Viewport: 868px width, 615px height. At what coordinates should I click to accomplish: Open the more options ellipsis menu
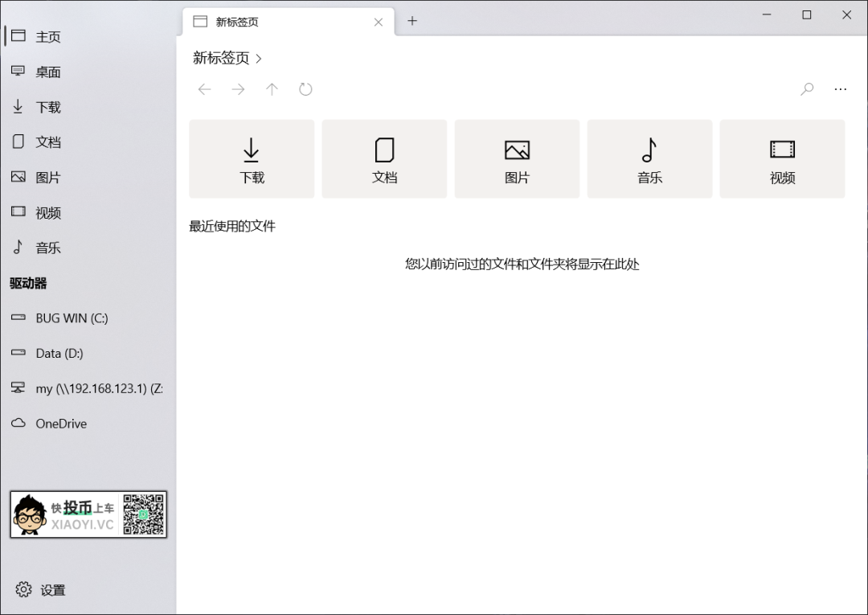pyautogui.click(x=841, y=89)
